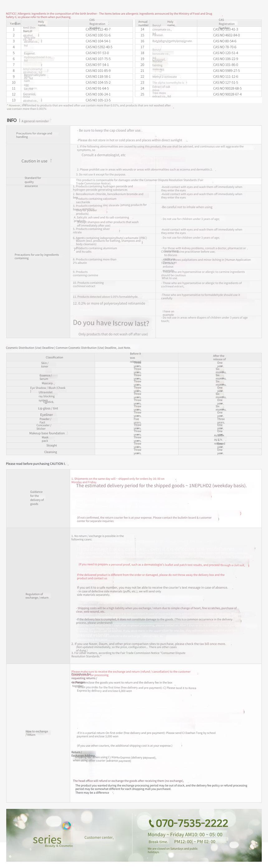The image size is (268, 868).
Task: Click the Do you have Iscrow last? heading
Action: 111,323
